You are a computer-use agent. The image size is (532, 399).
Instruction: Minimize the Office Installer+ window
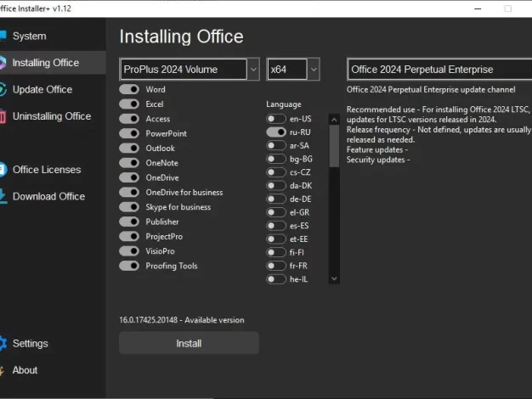[x=478, y=8]
